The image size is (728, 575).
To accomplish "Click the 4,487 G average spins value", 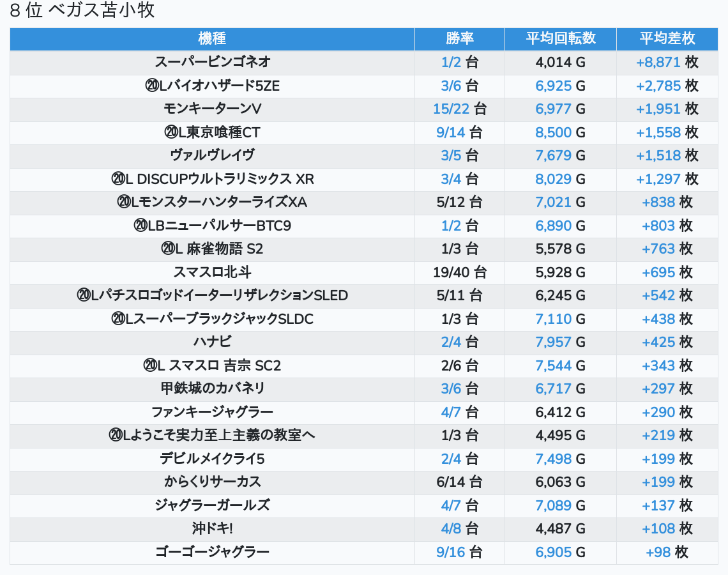I will pyautogui.click(x=561, y=529).
